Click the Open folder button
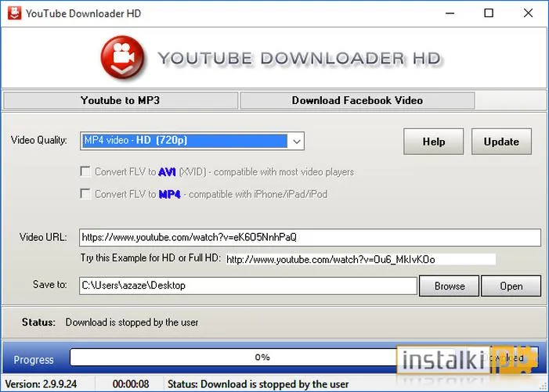This screenshot has height=392, width=549. tap(511, 286)
